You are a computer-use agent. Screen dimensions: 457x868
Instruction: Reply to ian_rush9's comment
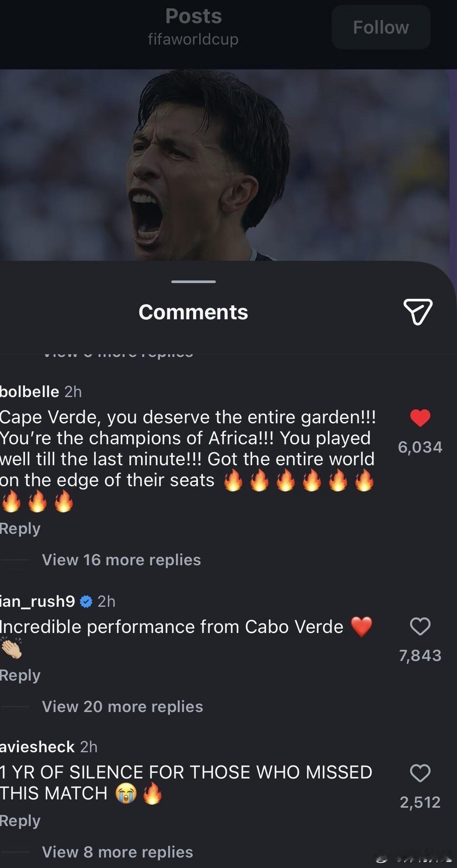[20, 675]
